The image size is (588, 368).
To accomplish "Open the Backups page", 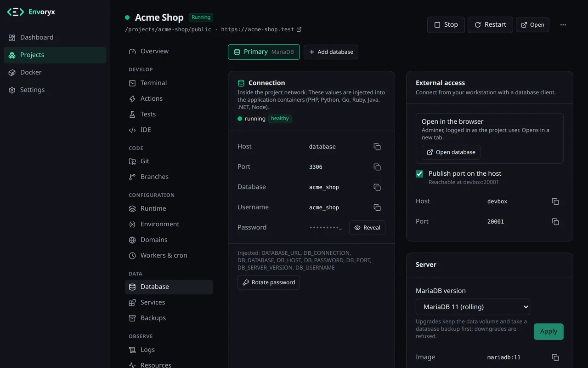I will 169,318.
